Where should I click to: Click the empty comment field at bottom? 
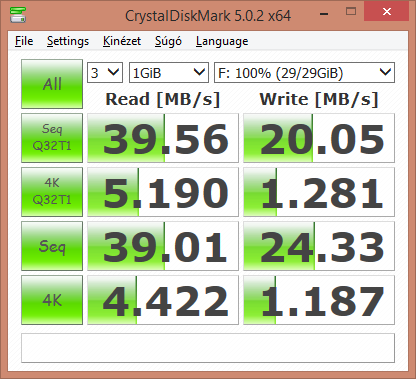(208, 348)
